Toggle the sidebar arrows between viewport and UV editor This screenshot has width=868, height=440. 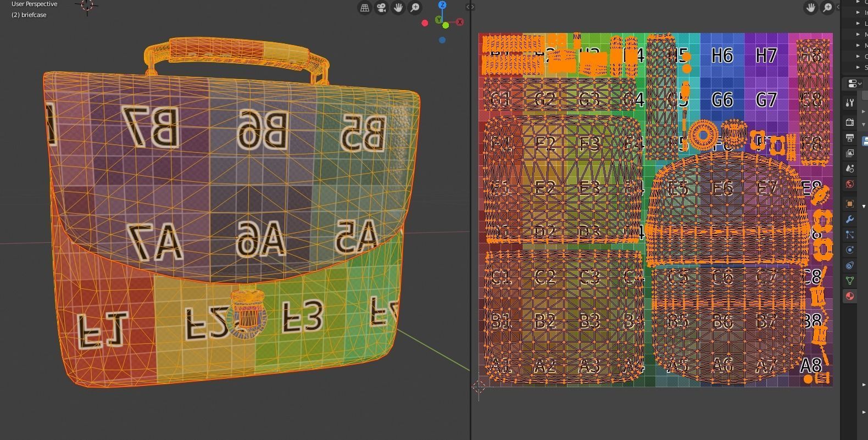click(x=470, y=7)
